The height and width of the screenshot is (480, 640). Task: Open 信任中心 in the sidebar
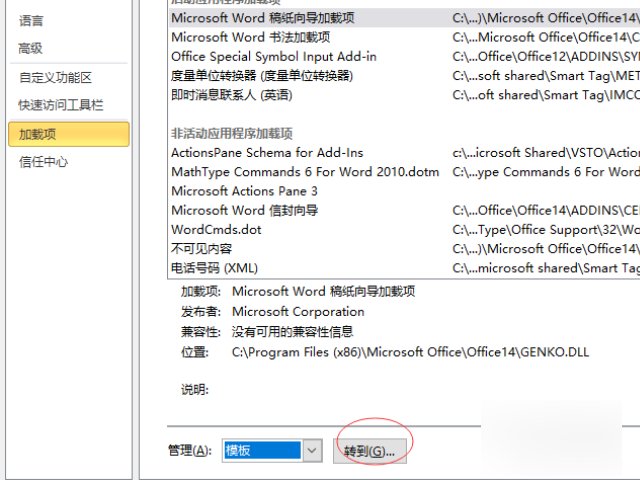pyautogui.click(x=43, y=162)
